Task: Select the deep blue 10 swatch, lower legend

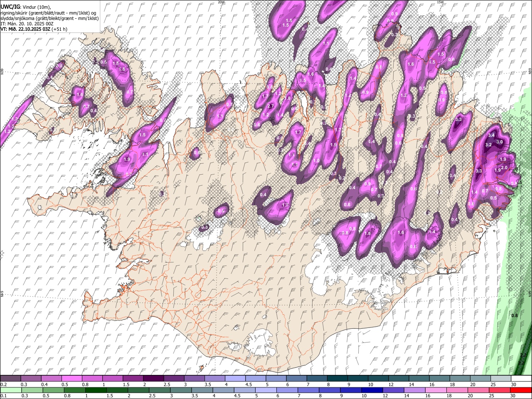Action: coord(372,390)
